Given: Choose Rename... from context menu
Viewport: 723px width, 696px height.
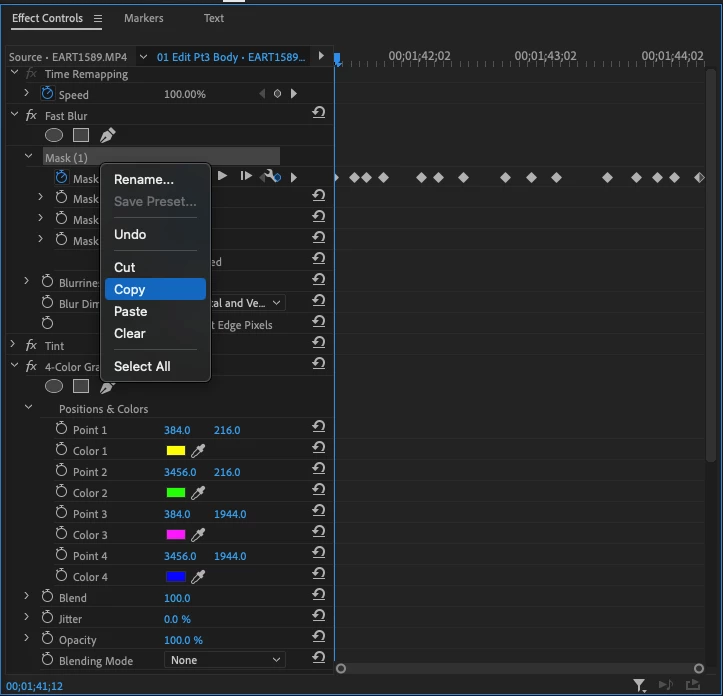Looking at the screenshot, I should 143,179.
